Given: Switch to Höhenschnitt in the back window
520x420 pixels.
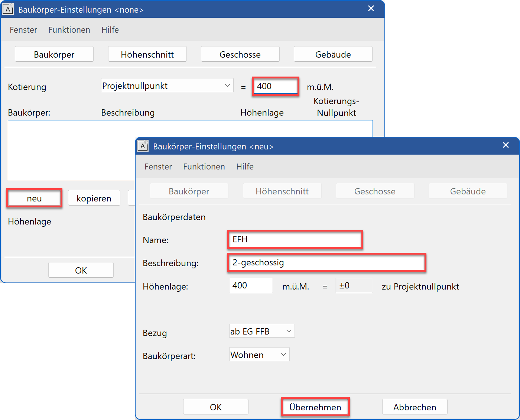Looking at the screenshot, I should (x=147, y=54).
